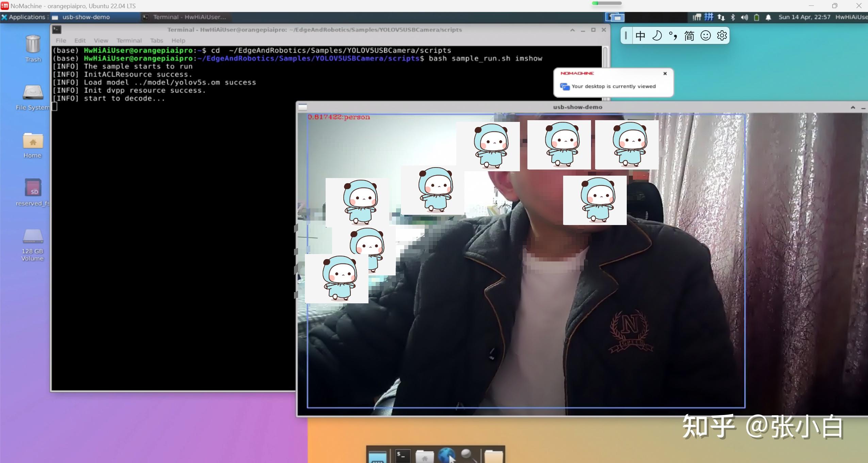The image size is (868, 463).
Task: Dismiss the NoMachine notification
Action: (x=665, y=73)
